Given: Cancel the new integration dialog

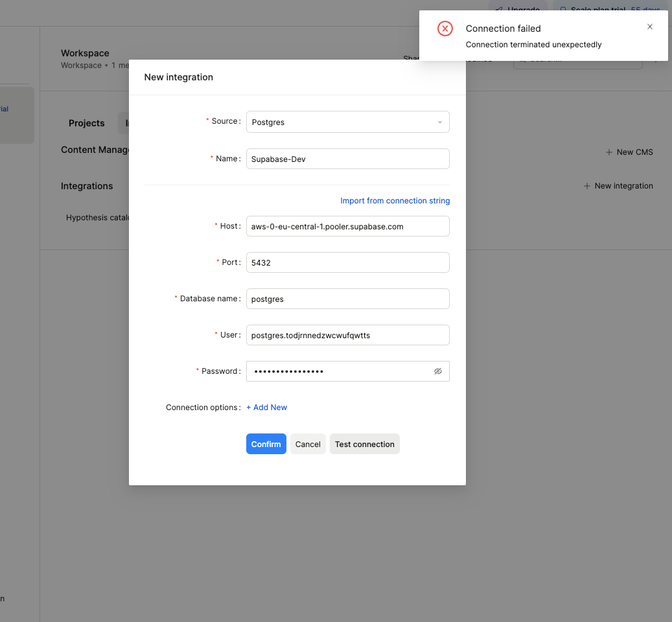Looking at the screenshot, I should click(x=308, y=444).
